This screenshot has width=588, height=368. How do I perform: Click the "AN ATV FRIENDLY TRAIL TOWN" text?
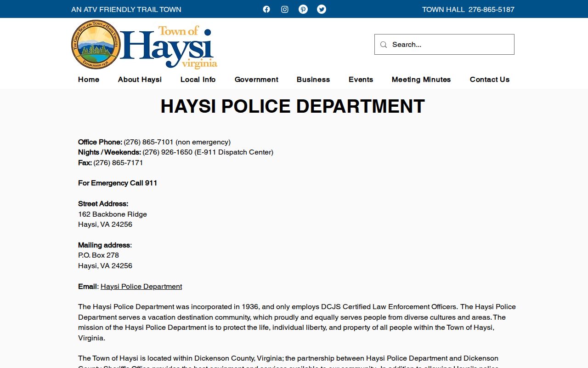[126, 9]
